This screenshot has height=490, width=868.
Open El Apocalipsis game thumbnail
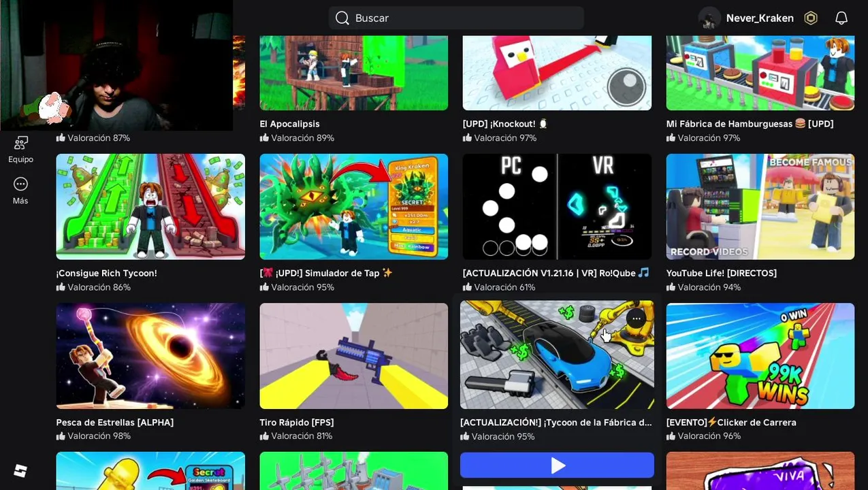click(353, 72)
